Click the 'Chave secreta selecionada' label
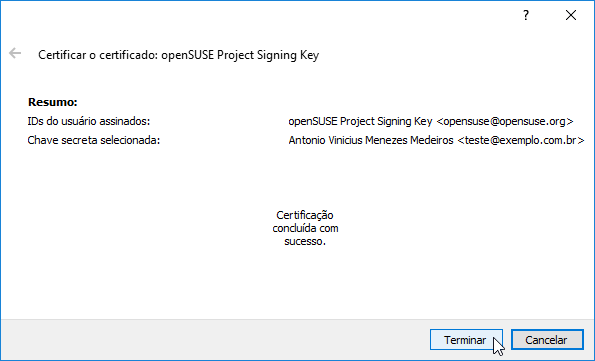The image size is (595, 361). [x=94, y=140]
